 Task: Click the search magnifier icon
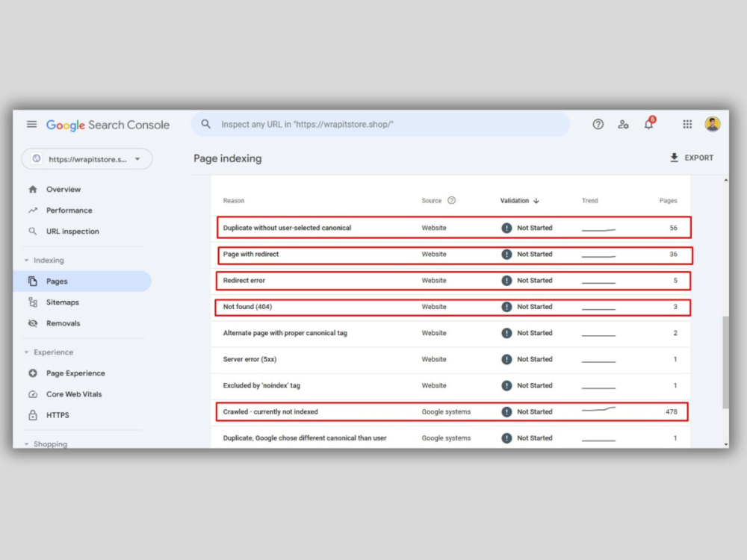pyautogui.click(x=206, y=124)
